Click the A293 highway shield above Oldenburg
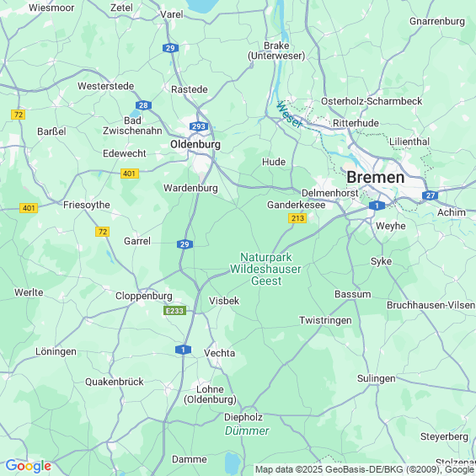Screen dimensions: 476x476 point(199,126)
